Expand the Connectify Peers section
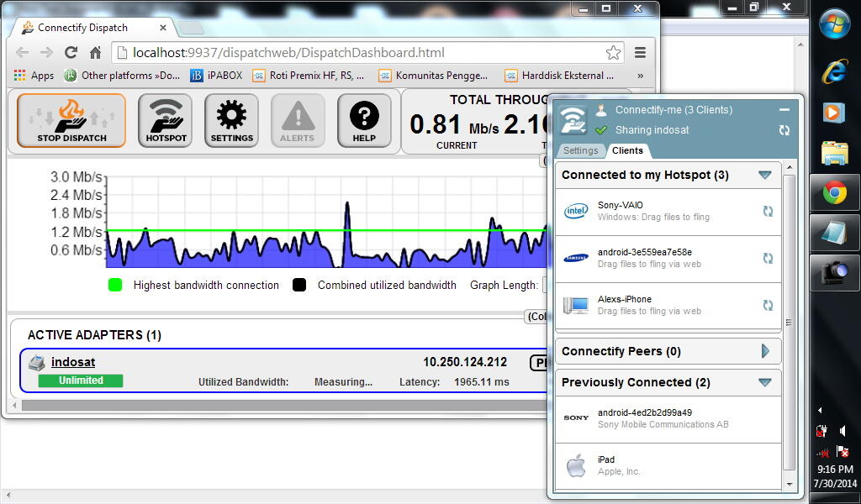 pyautogui.click(x=765, y=351)
